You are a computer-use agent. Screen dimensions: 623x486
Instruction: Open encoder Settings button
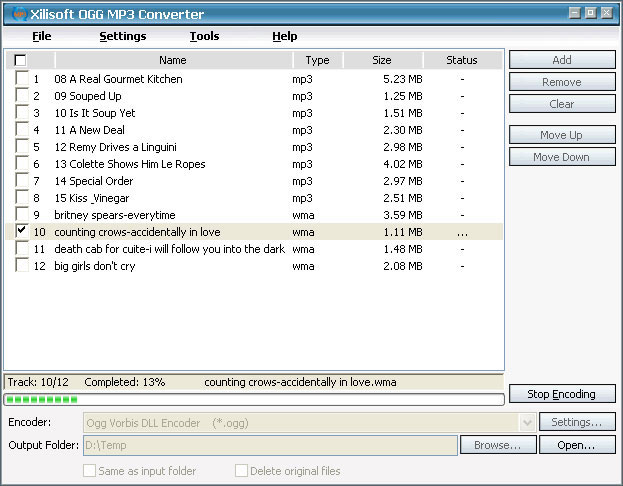577,423
